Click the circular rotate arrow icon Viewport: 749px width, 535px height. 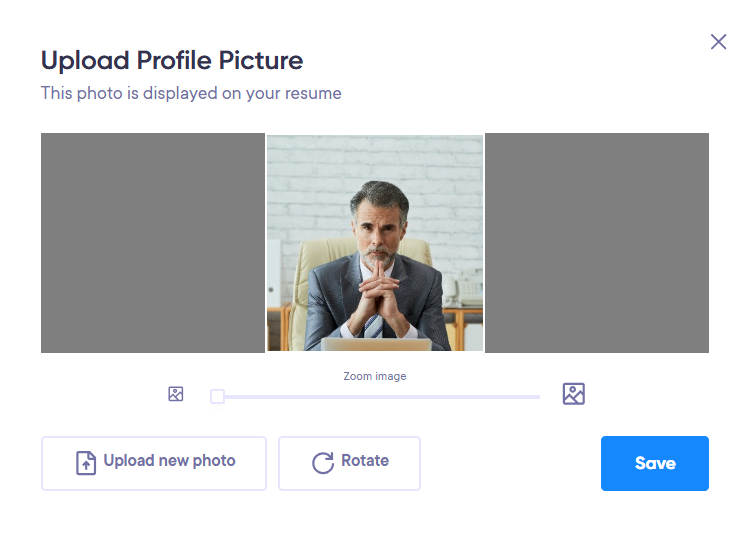point(323,463)
